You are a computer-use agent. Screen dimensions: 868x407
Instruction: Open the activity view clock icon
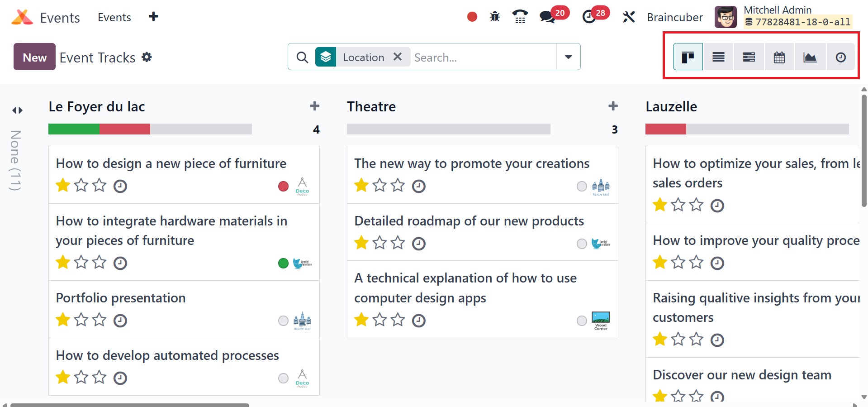click(x=840, y=57)
